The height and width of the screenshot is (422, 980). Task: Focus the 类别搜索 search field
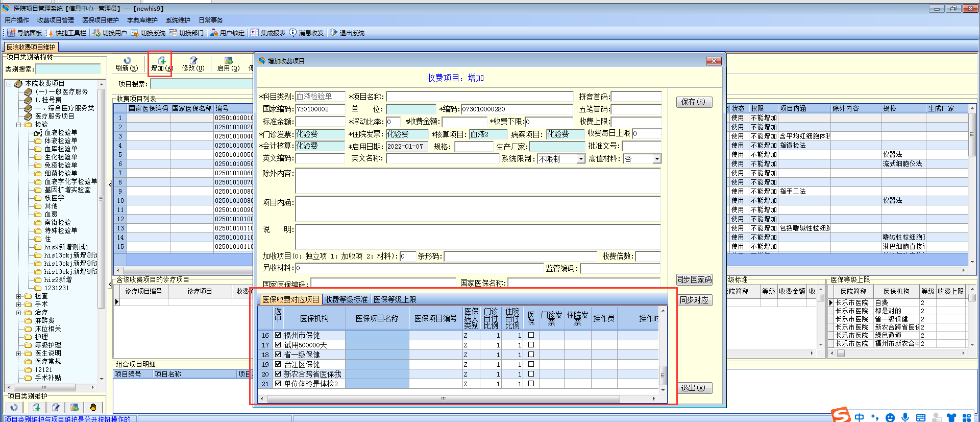coord(68,69)
